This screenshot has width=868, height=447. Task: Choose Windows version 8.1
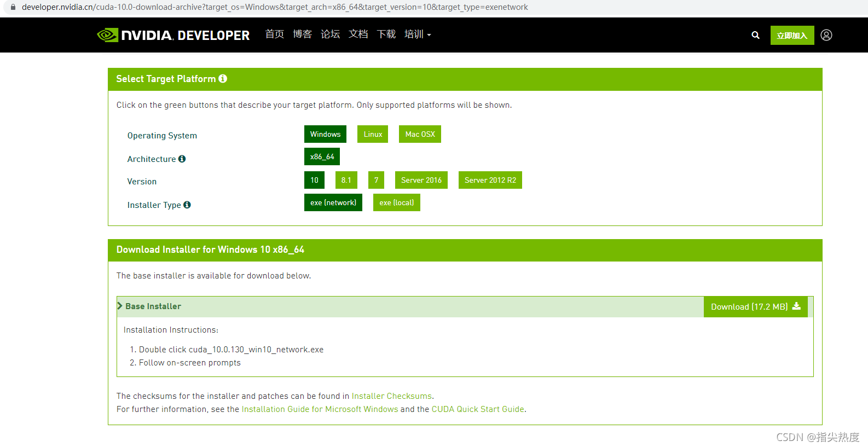(346, 180)
